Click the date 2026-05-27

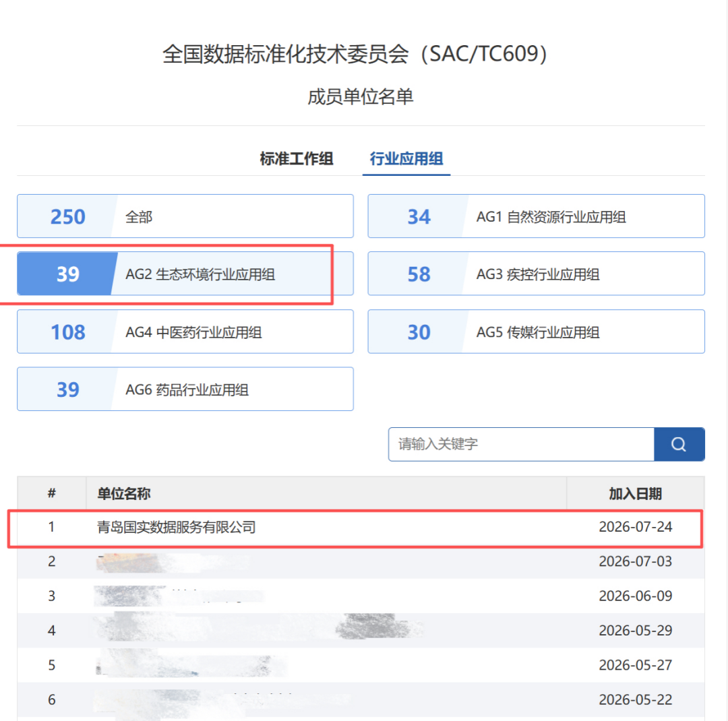pos(635,665)
